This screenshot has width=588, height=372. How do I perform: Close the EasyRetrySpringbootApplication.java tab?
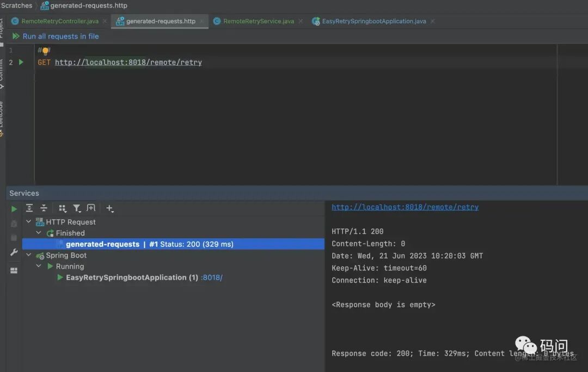(x=433, y=21)
